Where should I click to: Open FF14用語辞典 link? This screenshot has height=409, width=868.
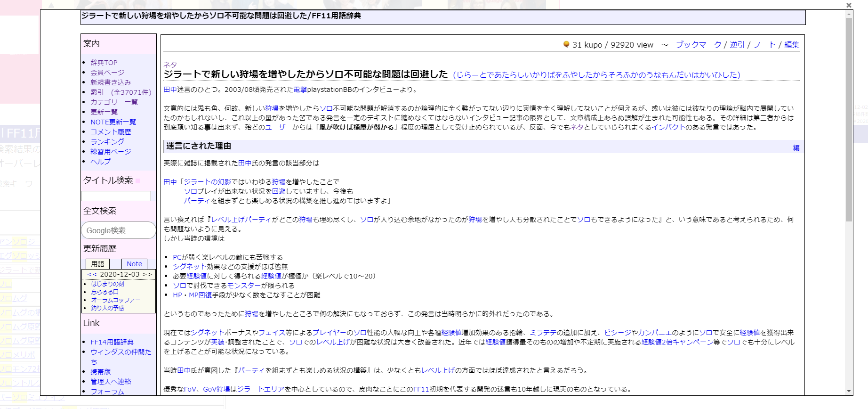click(112, 342)
